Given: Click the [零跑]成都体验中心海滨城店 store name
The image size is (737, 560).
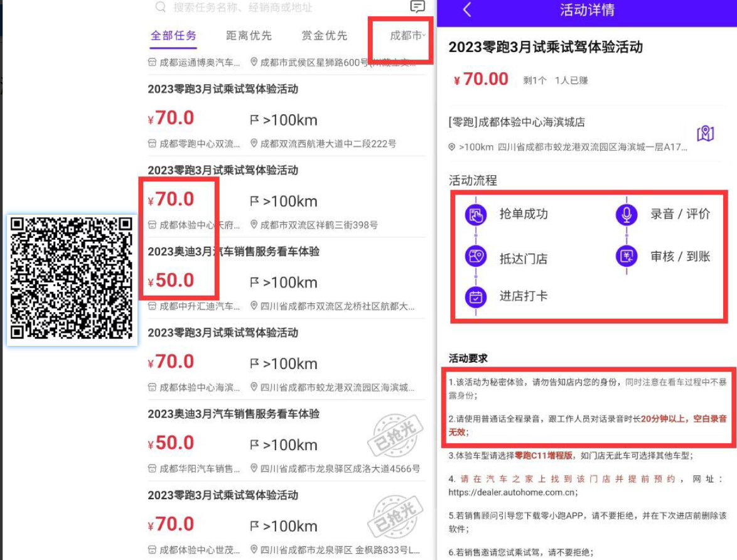Looking at the screenshot, I should coord(517,122).
